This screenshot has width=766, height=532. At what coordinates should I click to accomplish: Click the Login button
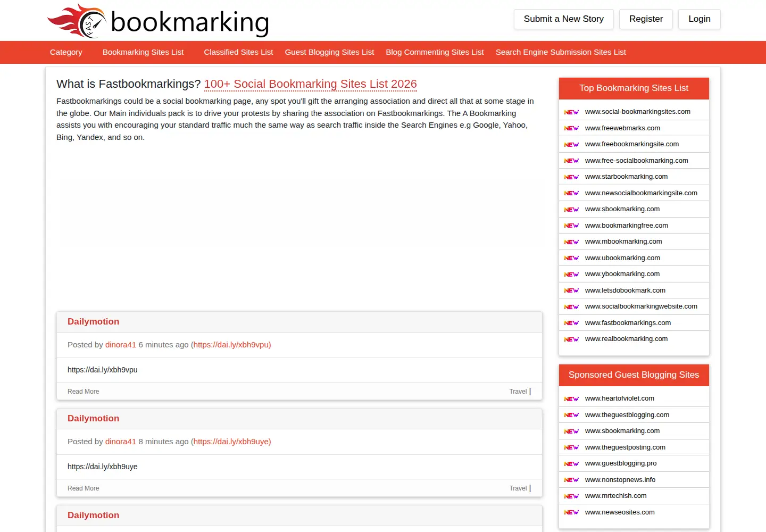[x=700, y=19]
